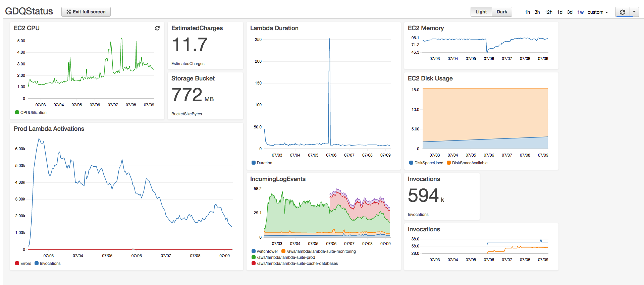Screen dimensions: 644x285
Task: Select the 3h time range
Action: point(537,12)
